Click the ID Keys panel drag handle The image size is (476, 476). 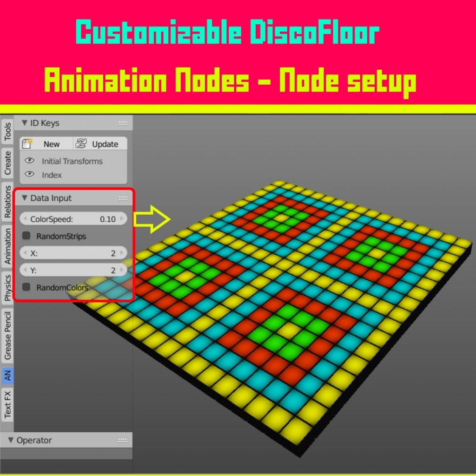tap(123, 123)
